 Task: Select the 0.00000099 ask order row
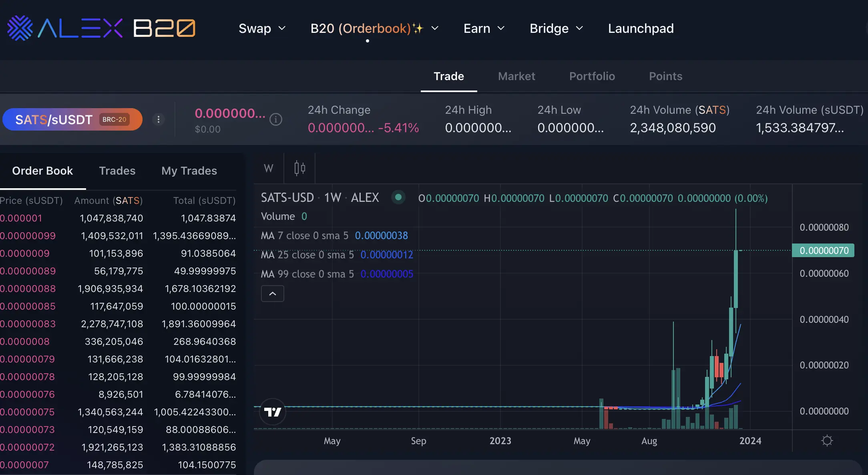(x=118, y=236)
